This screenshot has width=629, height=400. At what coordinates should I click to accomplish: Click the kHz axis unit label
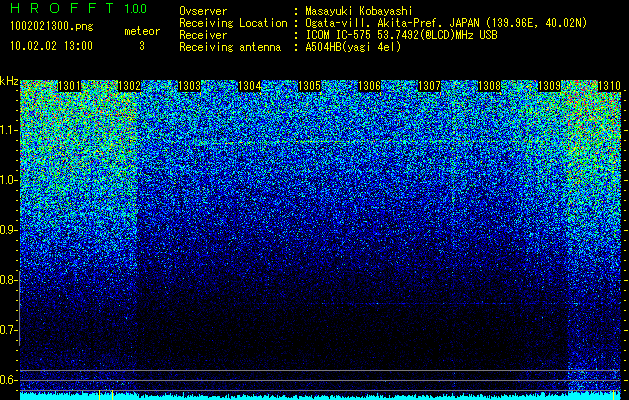[9, 81]
